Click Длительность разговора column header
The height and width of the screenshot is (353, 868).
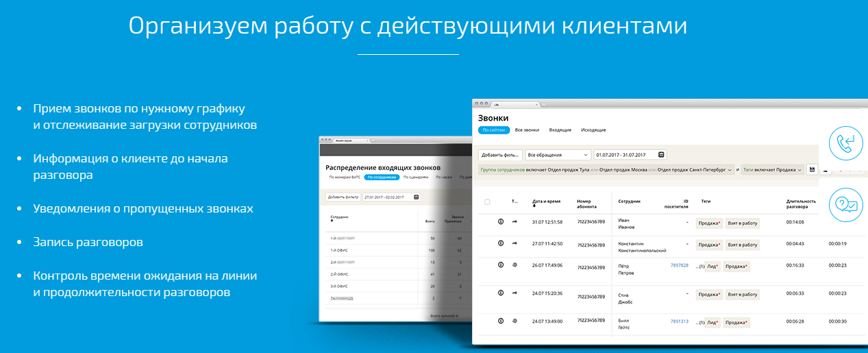[x=802, y=204]
